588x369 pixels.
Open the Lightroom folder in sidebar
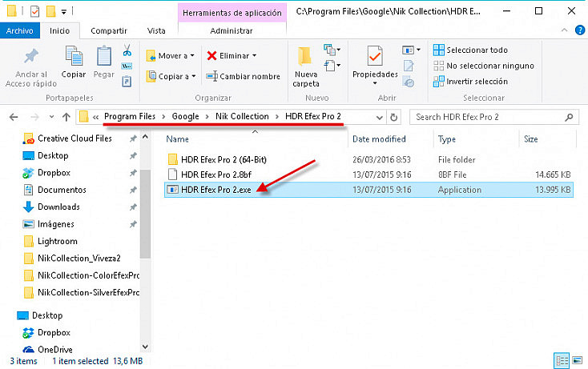(x=58, y=241)
